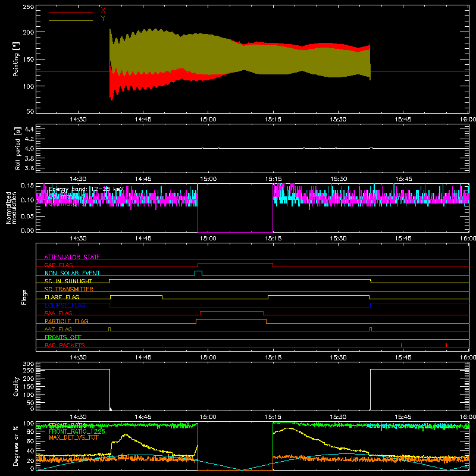Screen dimensions: 476x476
Task: Click the 60 tick on Degrees axis
Action: (30, 441)
